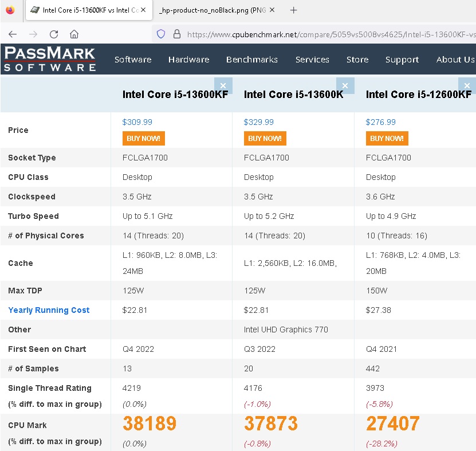Open the $309.99 price link
The image size is (476, 451).
(137, 122)
